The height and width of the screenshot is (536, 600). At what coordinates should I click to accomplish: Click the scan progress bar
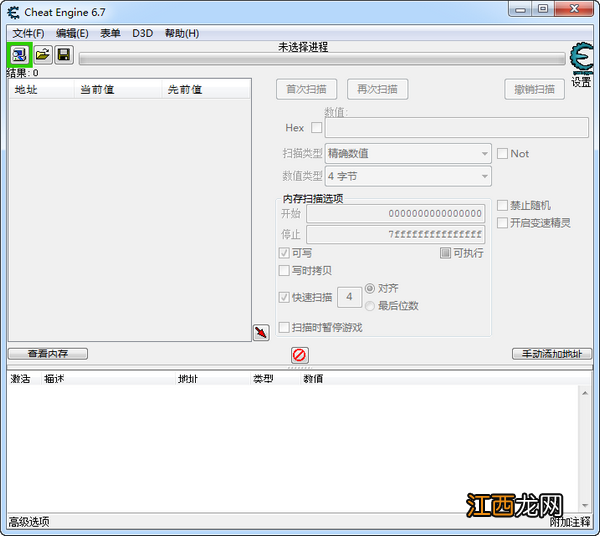(x=322, y=59)
